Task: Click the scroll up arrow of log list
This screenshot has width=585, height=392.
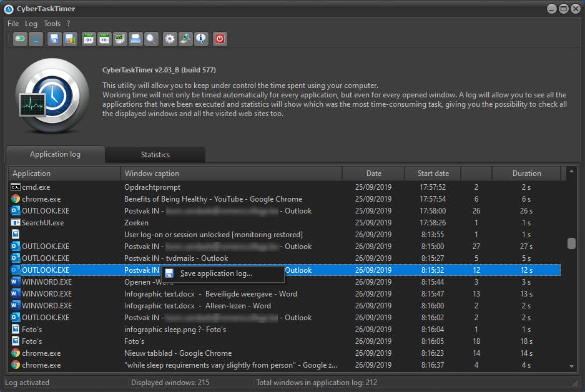Action: coord(571,172)
